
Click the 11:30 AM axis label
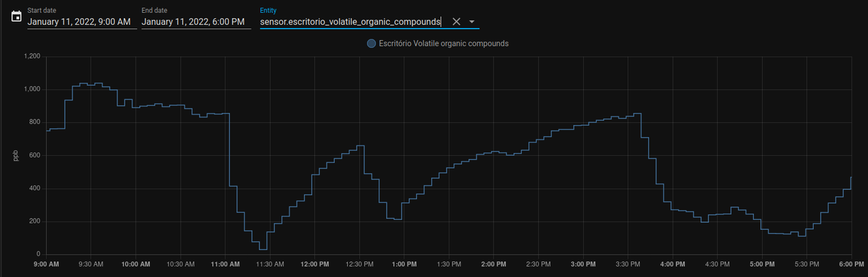[x=270, y=264]
